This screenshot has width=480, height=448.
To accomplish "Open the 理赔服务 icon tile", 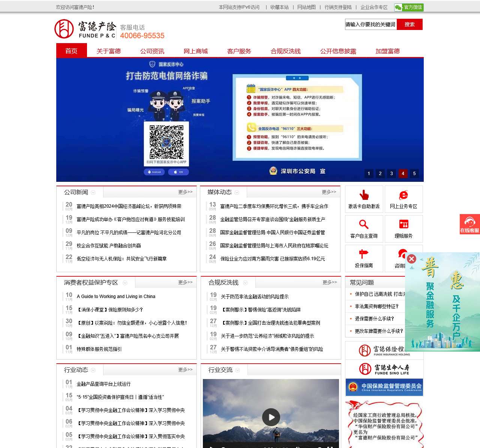I will (404, 229).
